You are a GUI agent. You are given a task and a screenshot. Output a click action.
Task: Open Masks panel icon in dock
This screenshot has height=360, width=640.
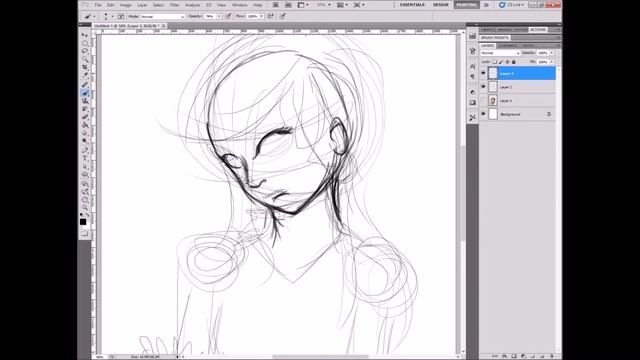tap(473, 103)
